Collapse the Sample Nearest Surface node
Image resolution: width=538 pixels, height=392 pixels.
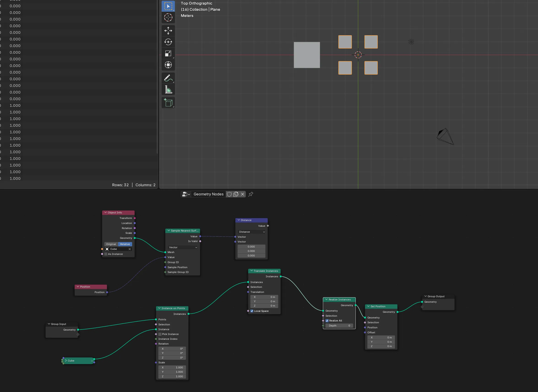click(x=169, y=231)
